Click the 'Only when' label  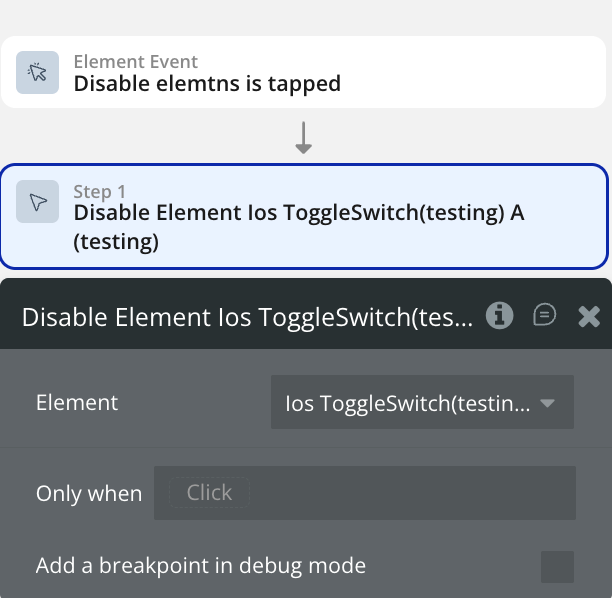(89, 493)
